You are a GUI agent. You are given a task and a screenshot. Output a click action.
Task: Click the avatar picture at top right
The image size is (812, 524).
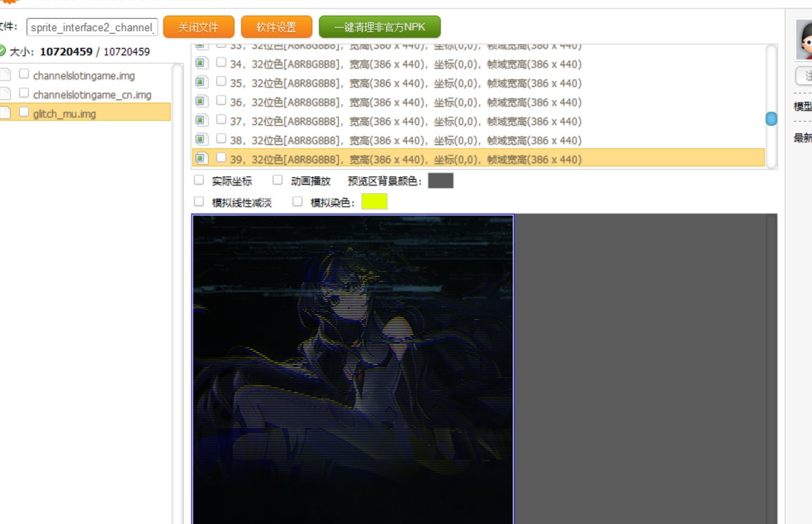point(804,39)
